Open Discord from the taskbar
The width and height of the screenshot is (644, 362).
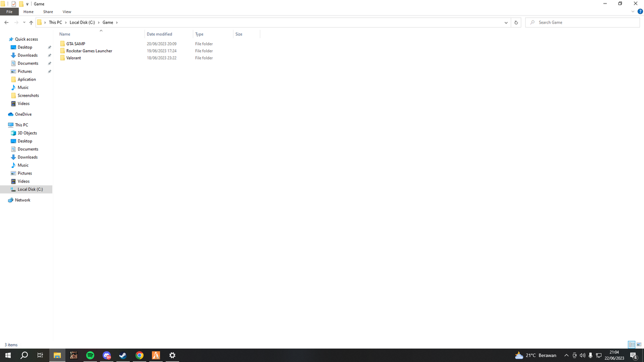(107, 355)
